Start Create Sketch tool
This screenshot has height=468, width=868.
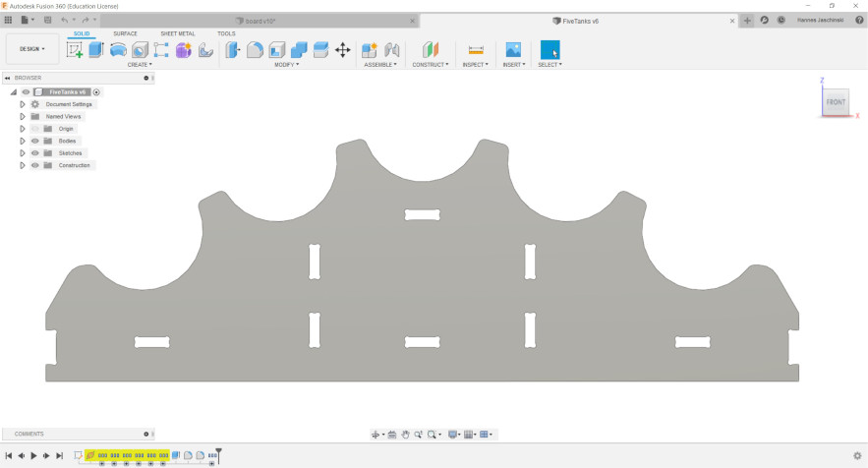coord(74,50)
